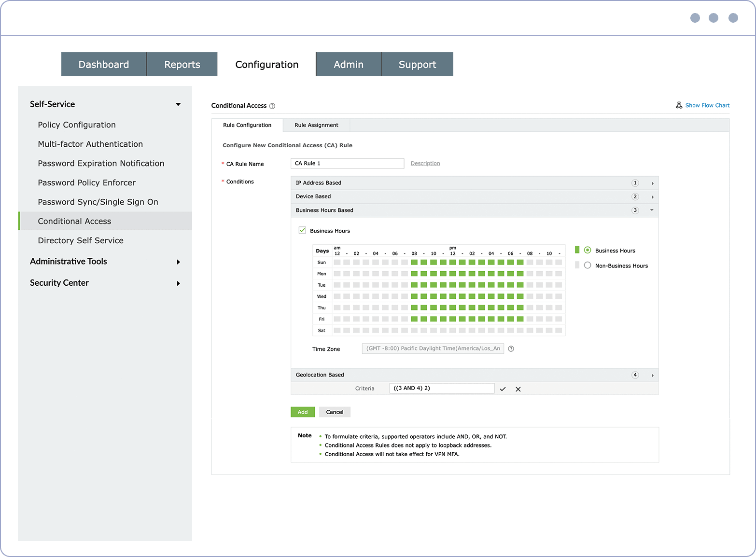Collapse the Business Hours Based section arrow

(652, 210)
